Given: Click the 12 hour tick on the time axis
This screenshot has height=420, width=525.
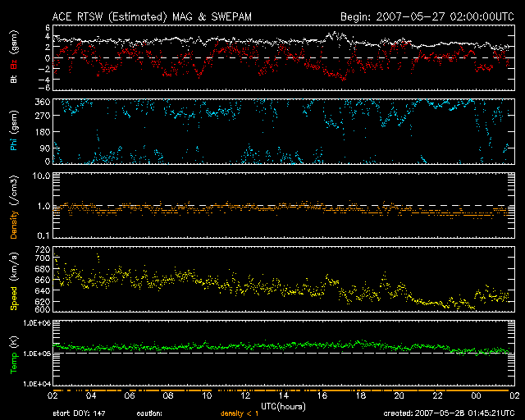Looking at the screenshot, I should [246, 395].
